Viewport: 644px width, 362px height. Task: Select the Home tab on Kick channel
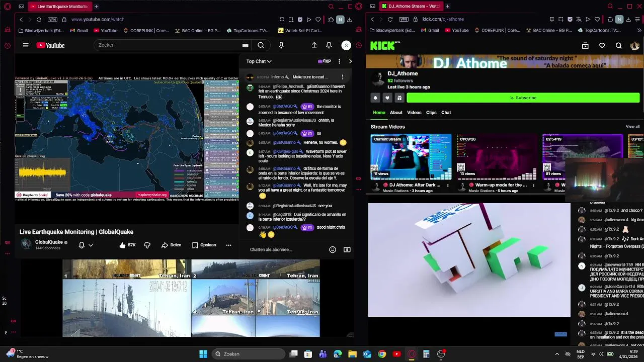click(379, 113)
